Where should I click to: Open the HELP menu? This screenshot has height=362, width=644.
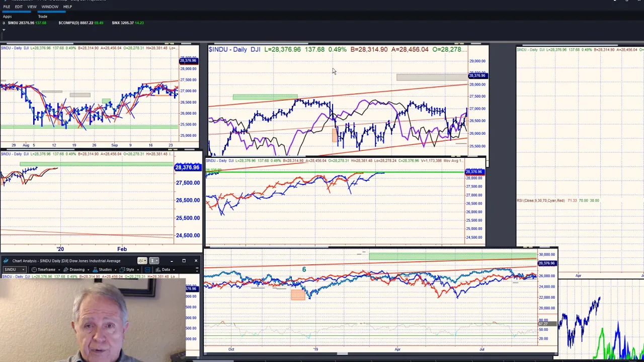67,7
